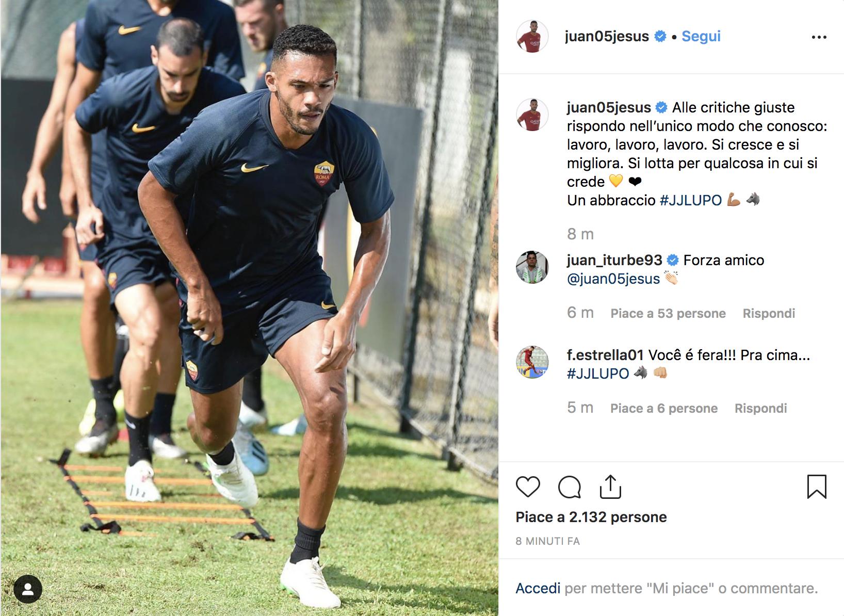View Piace a 53 persone likes
844x616 pixels.
pyautogui.click(x=668, y=313)
